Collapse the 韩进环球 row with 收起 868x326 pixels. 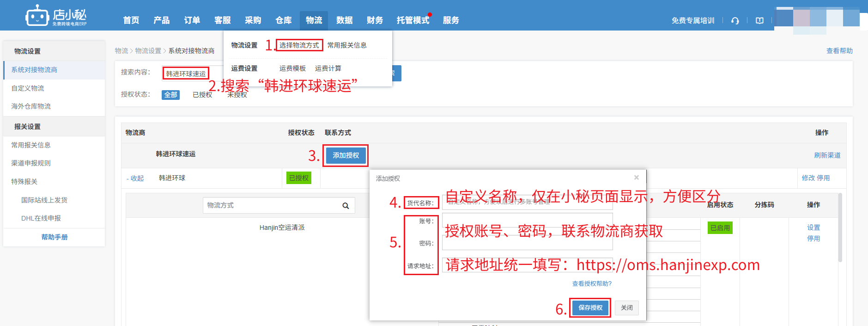(135, 178)
